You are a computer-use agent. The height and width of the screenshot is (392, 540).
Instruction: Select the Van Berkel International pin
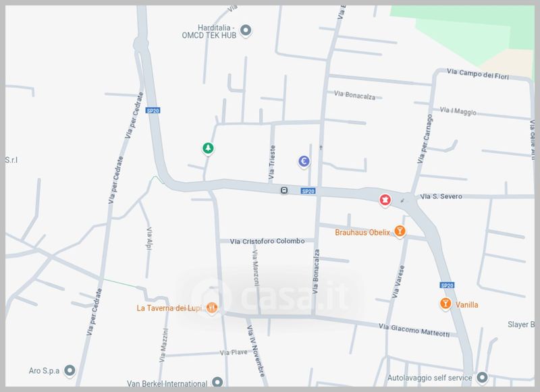click(218, 382)
